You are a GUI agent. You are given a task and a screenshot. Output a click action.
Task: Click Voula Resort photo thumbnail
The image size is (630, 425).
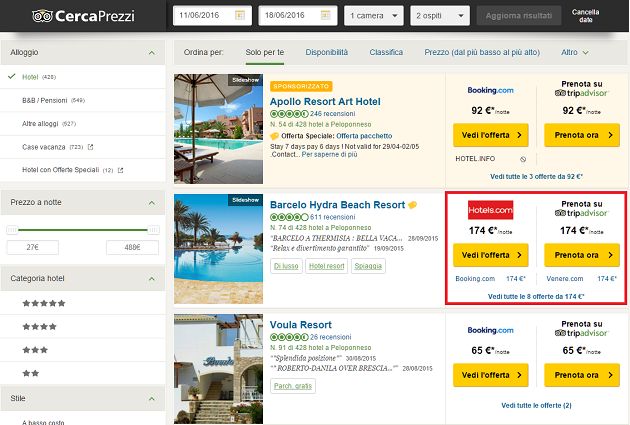[x=219, y=369]
